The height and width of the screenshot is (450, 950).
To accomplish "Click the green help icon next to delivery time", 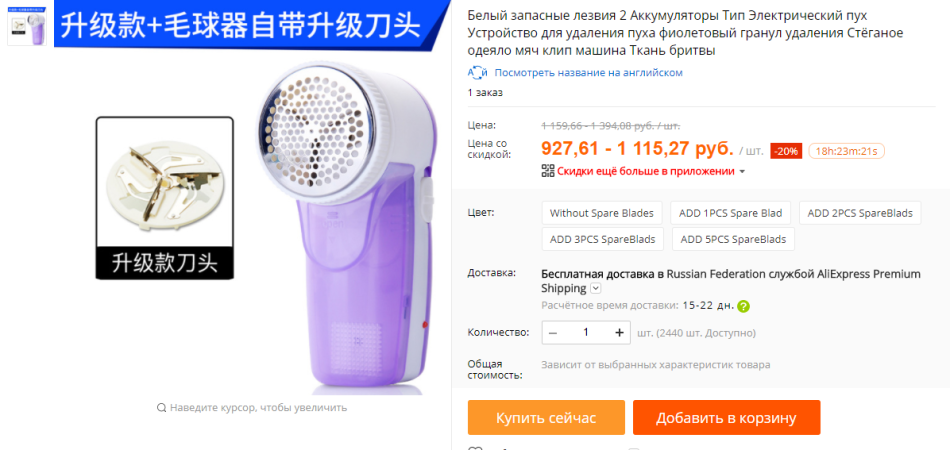I will point(743,306).
